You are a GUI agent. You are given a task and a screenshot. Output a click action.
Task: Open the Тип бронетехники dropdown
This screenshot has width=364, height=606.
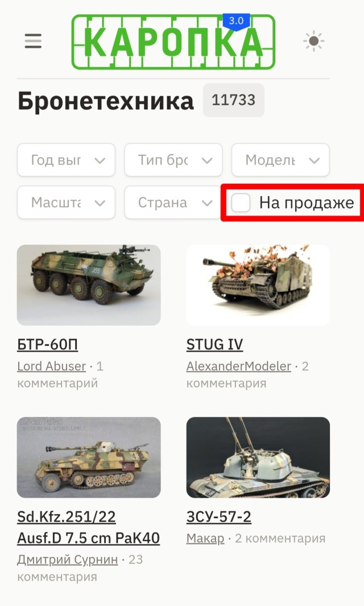pyautogui.click(x=173, y=160)
